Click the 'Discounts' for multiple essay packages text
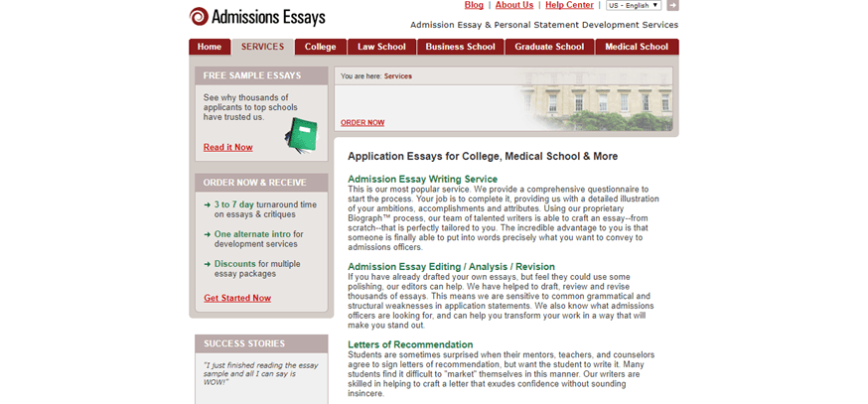Viewport: 868px width, 404px height. pos(235,264)
